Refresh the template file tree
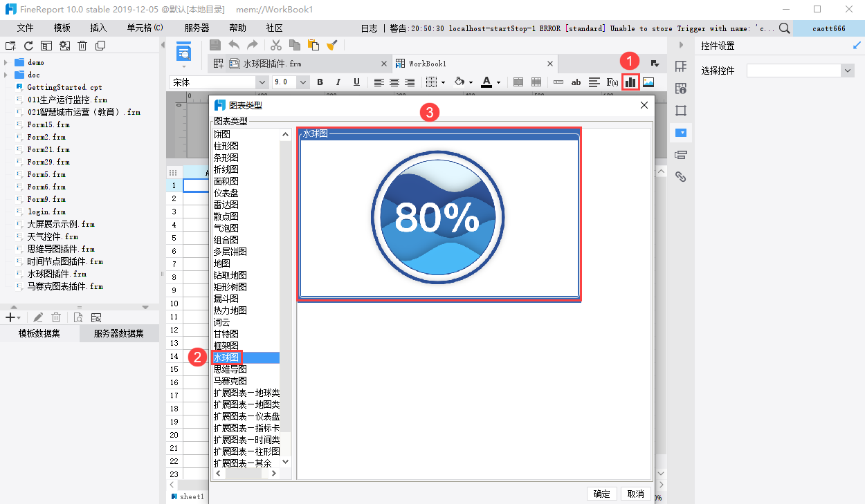The image size is (865, 504). point(28,46)
